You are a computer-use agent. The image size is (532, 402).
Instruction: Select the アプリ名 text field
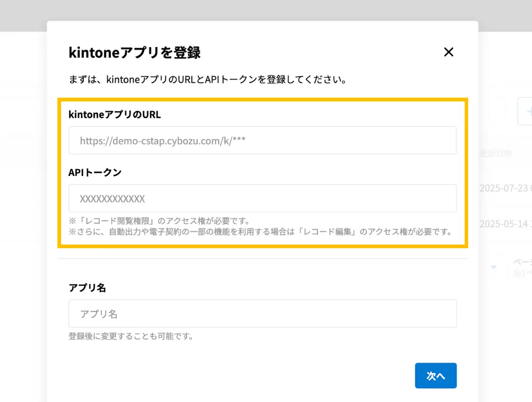262,314
